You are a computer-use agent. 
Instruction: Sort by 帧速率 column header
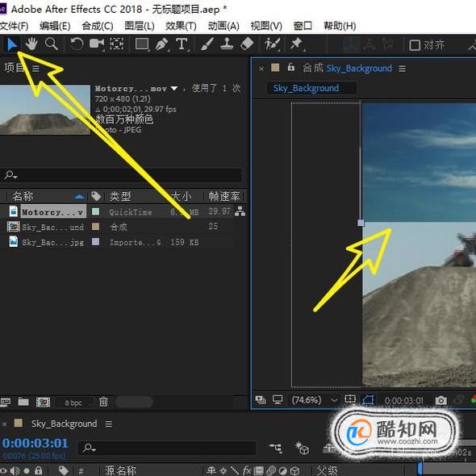pyautogui.click(x=224, y=196)
